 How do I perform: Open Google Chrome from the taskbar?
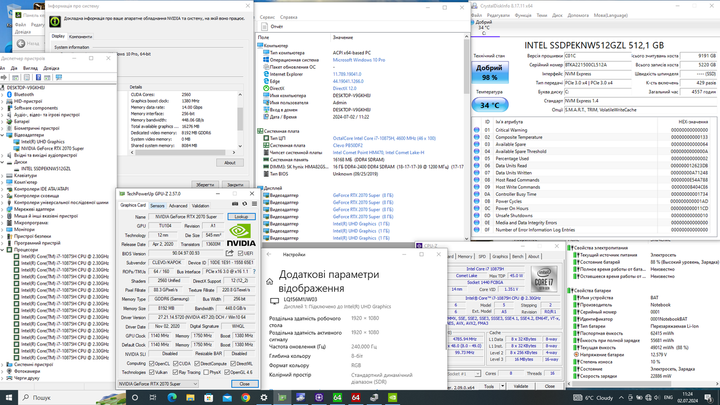click(x=245, y=398)
